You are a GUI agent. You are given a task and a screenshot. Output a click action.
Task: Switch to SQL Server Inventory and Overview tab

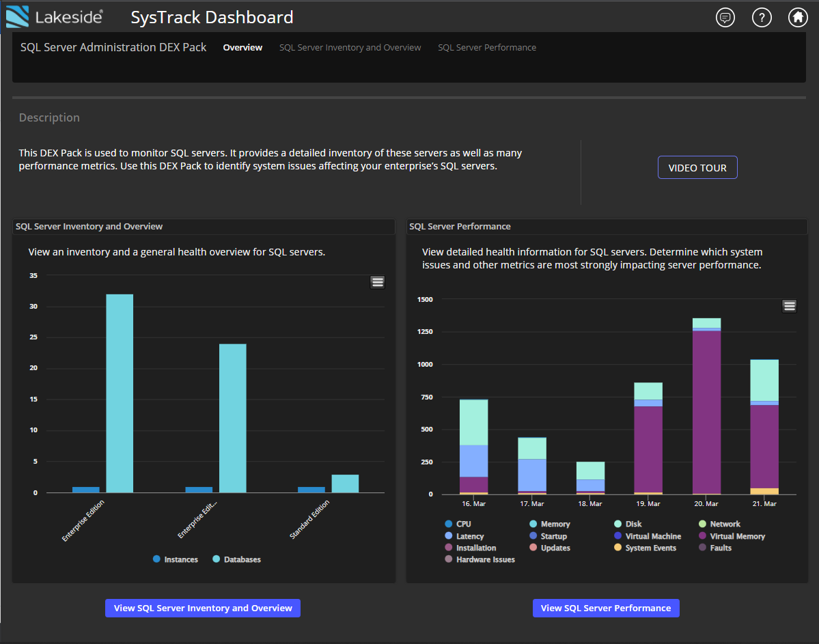[350, 47]
